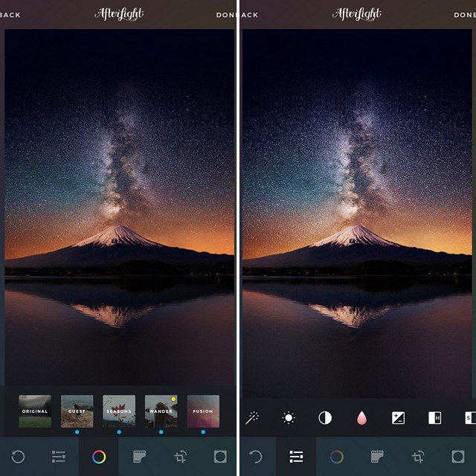476x476 pixels.
Task: Tap DONE in the left screen
Action: (226, 15)
